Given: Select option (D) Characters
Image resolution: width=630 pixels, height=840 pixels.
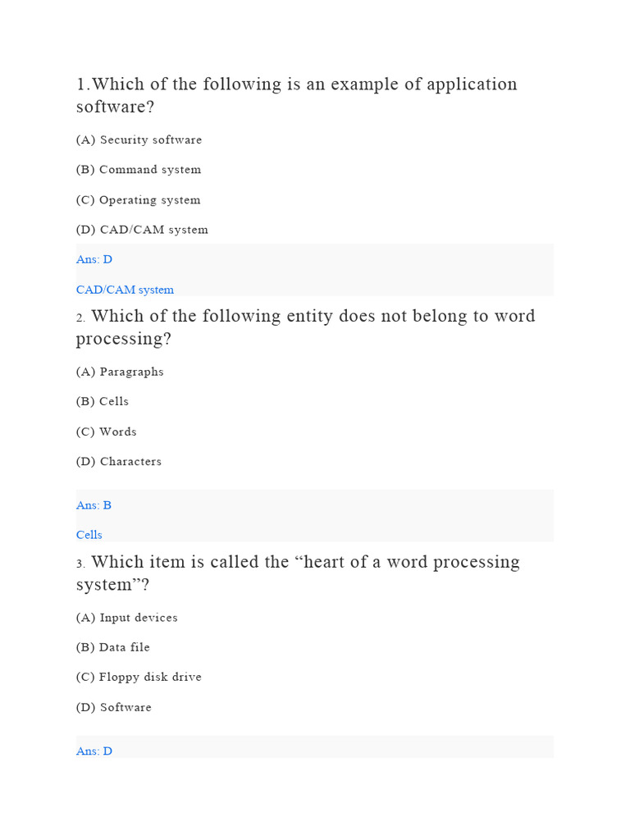Looking at the screenshot, I should (x=119, y=462).
